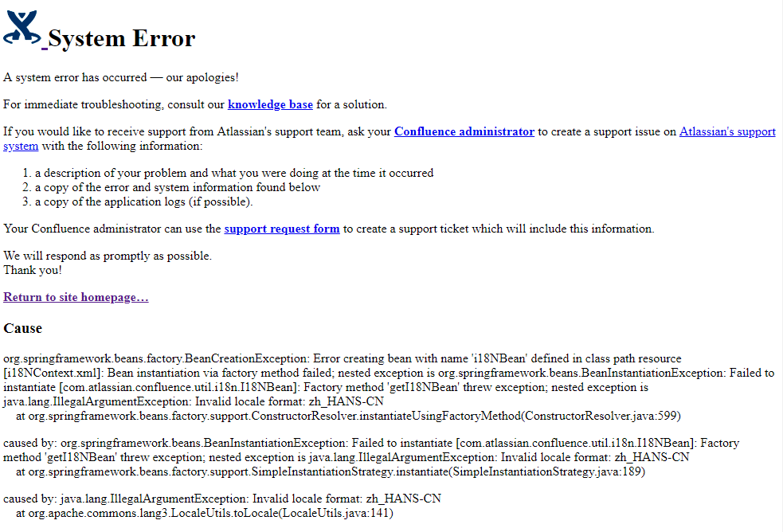The height and width of the screenshot is (532, 783).
Task: Click the 'A system error has occurred' sentence
Action: pyautogui.click(x=121, y=77)
